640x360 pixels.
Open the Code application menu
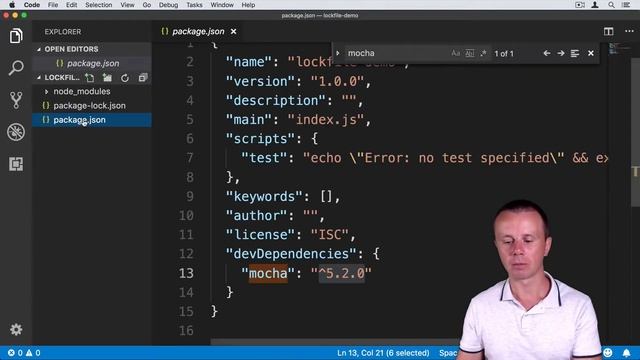tap(31, 5)
